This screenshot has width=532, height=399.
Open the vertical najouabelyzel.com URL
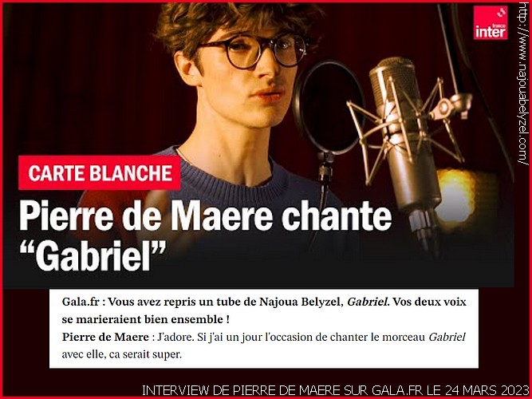tap(523, 84)
